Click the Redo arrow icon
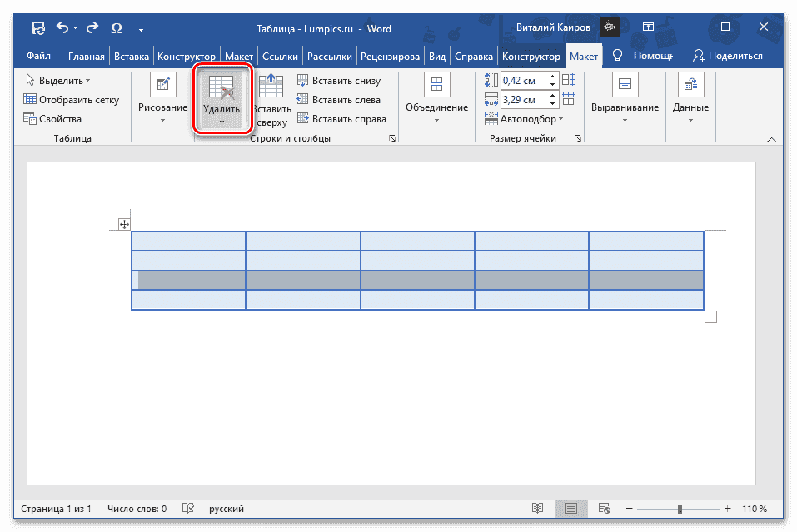797x532 pixels. click(x=92, y=28)
